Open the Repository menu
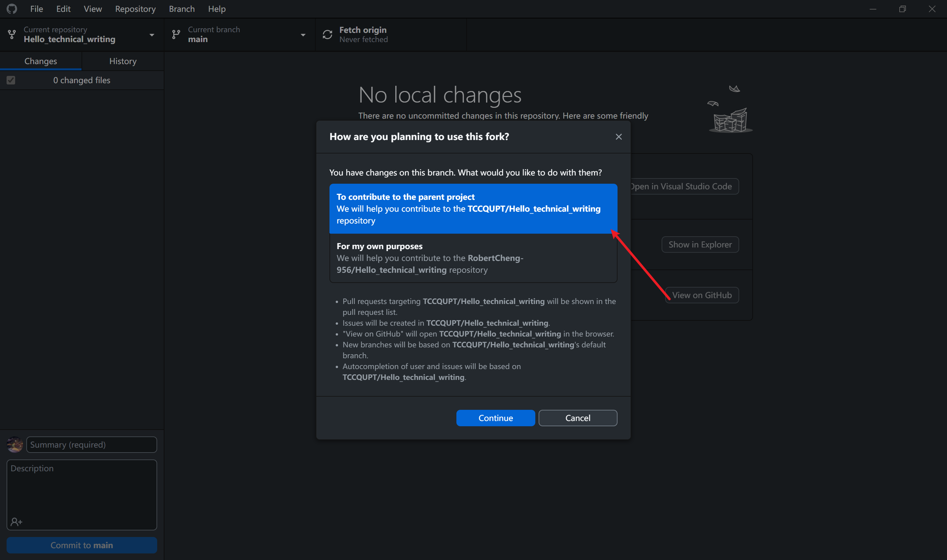 click(x=135, y=9)
